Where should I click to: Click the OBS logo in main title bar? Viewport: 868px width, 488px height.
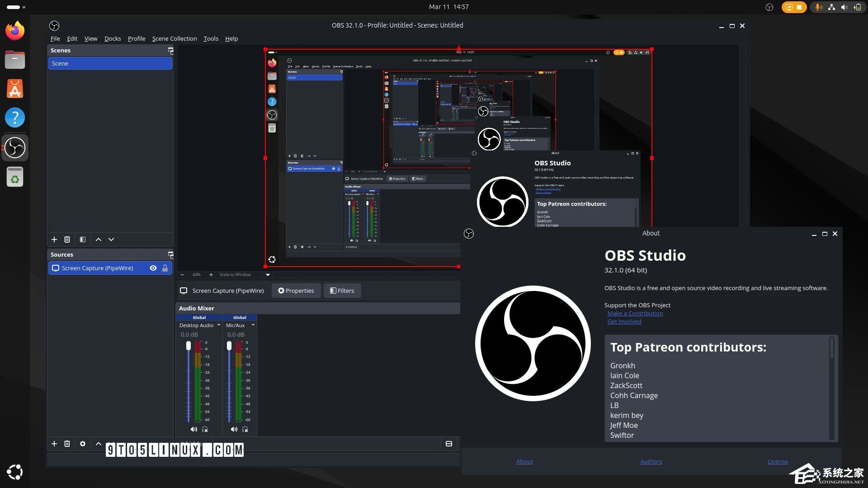(x=54, y=26)
